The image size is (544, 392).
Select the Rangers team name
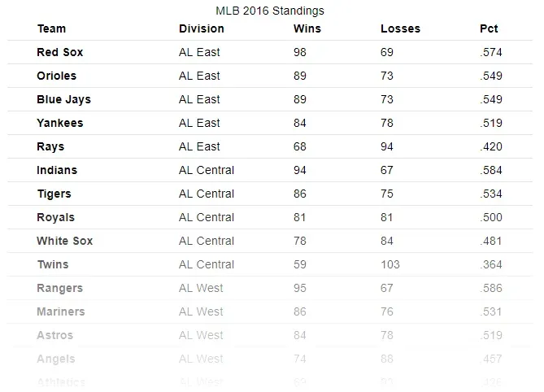tap(59, 288)
